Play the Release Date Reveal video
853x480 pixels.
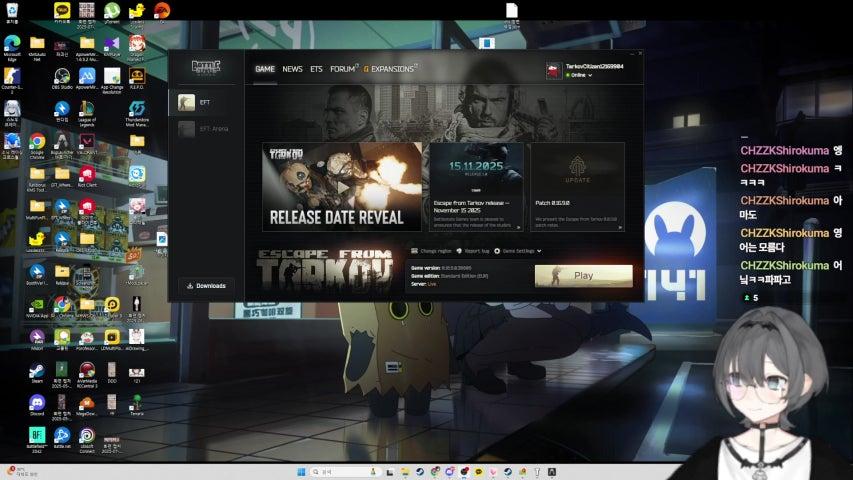[342, 187]
